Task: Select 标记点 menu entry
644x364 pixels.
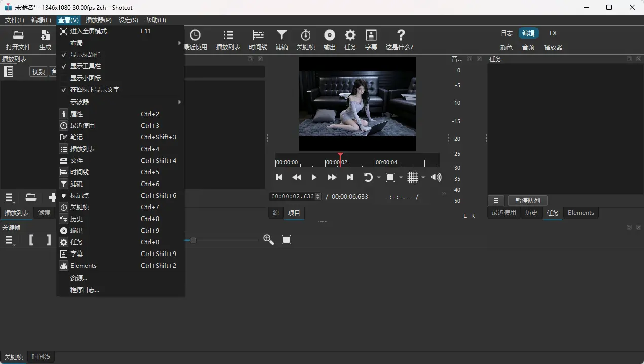Action: pos(120,195)
